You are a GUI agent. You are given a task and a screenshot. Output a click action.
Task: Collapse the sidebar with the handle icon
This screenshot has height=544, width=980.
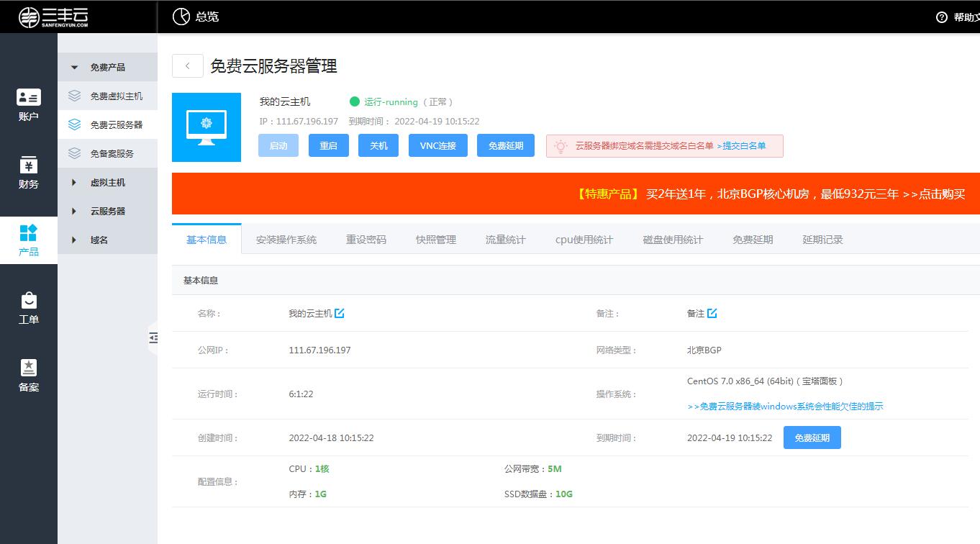(153, 337)
